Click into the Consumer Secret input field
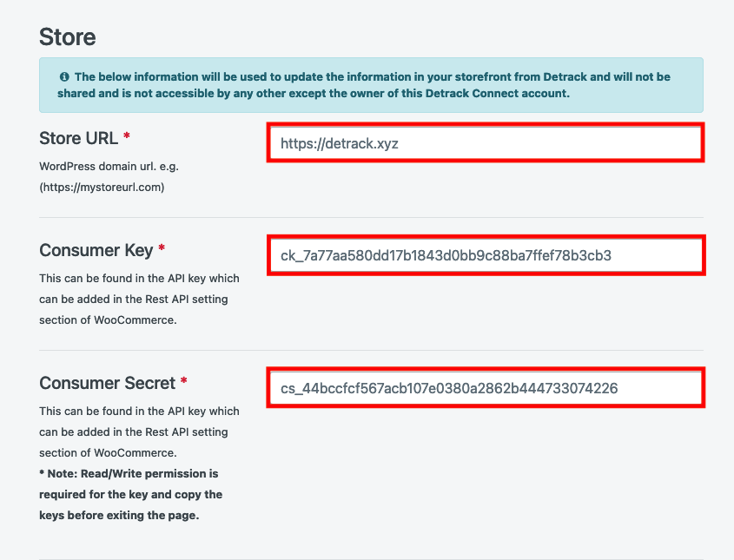This screenshot has height=560, width=734. [x=486, y=388]
